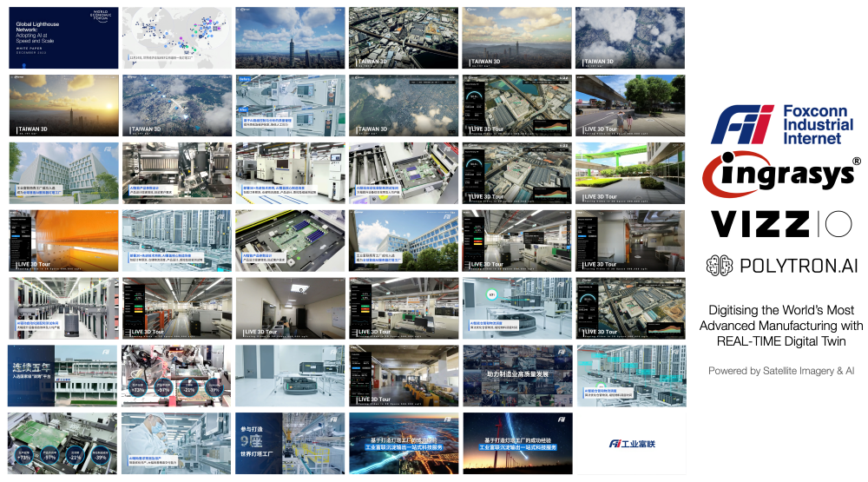Image resolution: width=868 pixels, height=482 pixels.
Task: Click the green circuit board close-up thumbnail
Action: pyautogui.click(x=290, y=241)
